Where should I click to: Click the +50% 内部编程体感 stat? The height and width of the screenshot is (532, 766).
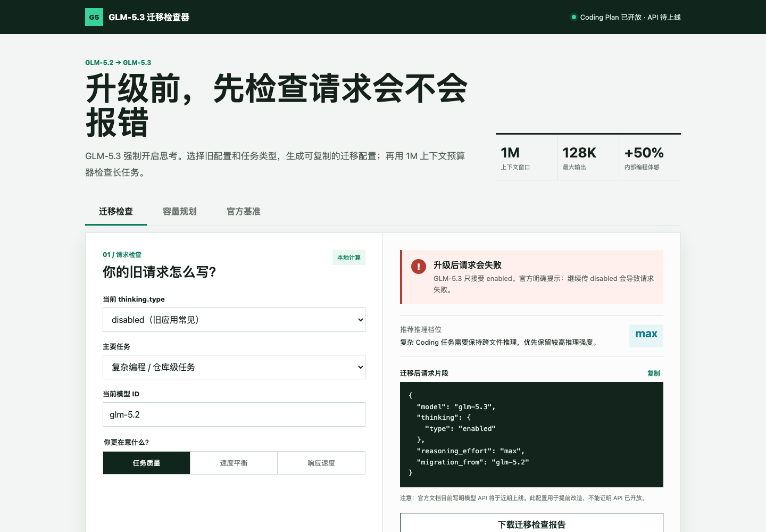tap(650, 157)
